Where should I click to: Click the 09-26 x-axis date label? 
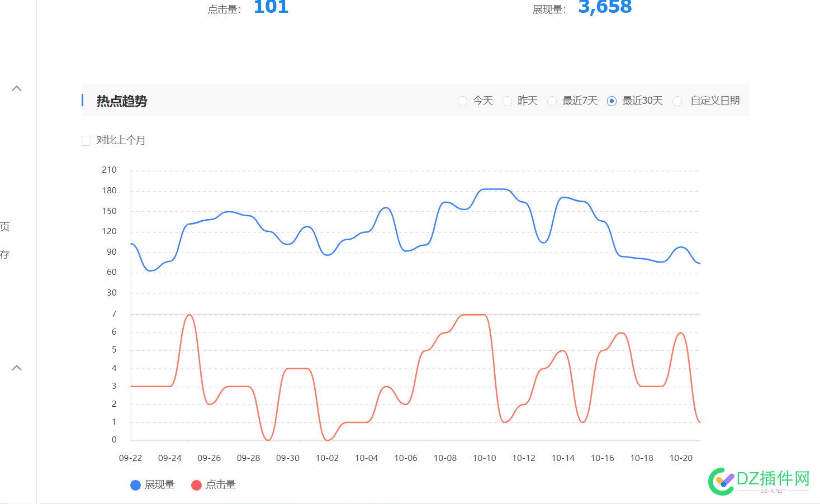tap(209, 458)
